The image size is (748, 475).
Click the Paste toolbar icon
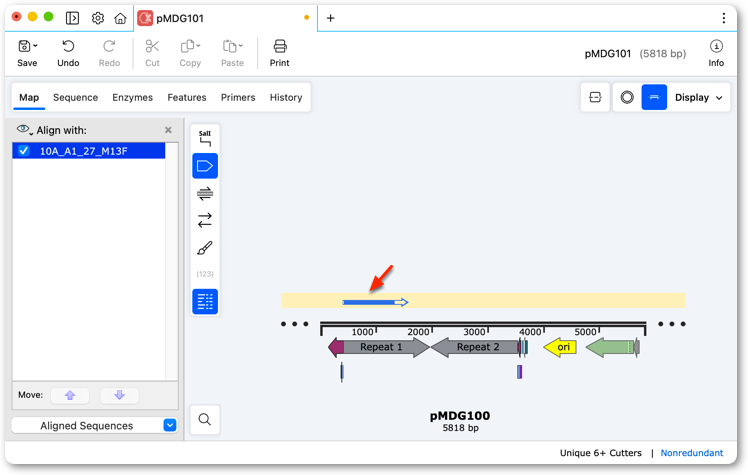(x=229, y=46)
